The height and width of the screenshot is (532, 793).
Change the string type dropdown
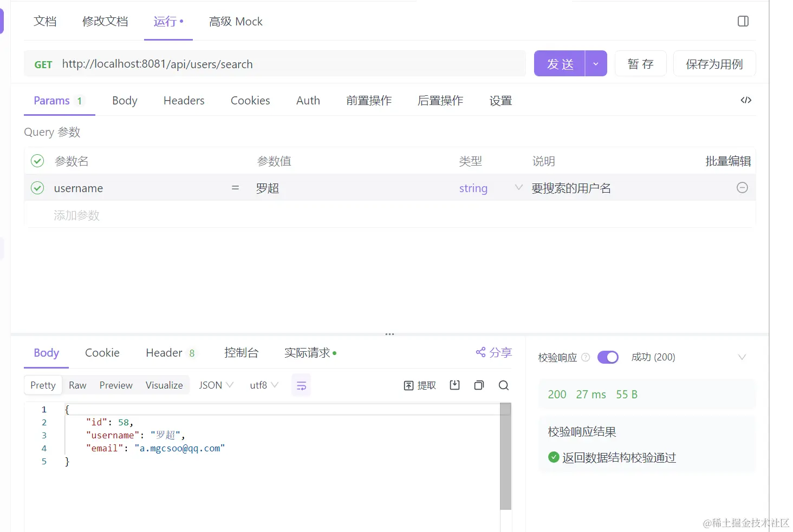[490, 188]
